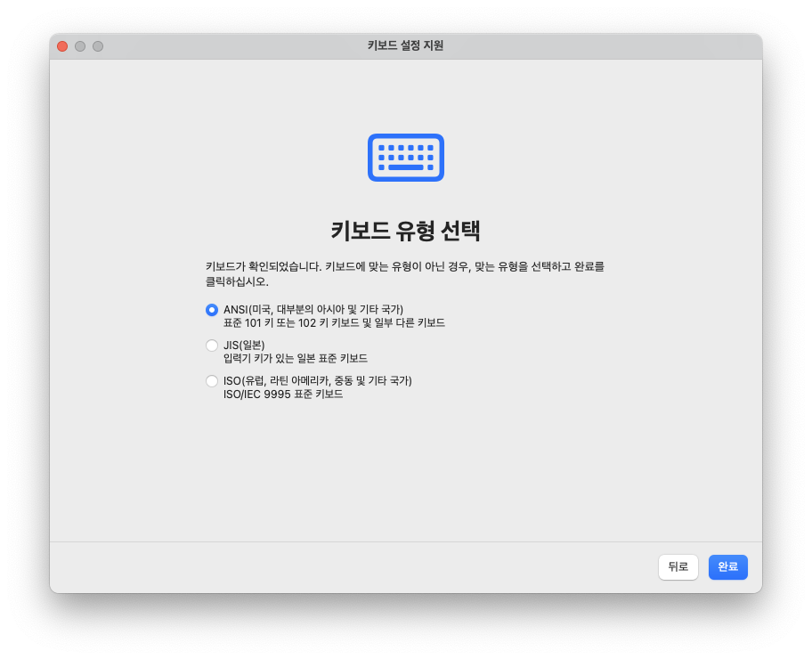Select the ISO keyboard type radio button

point(211,381)
